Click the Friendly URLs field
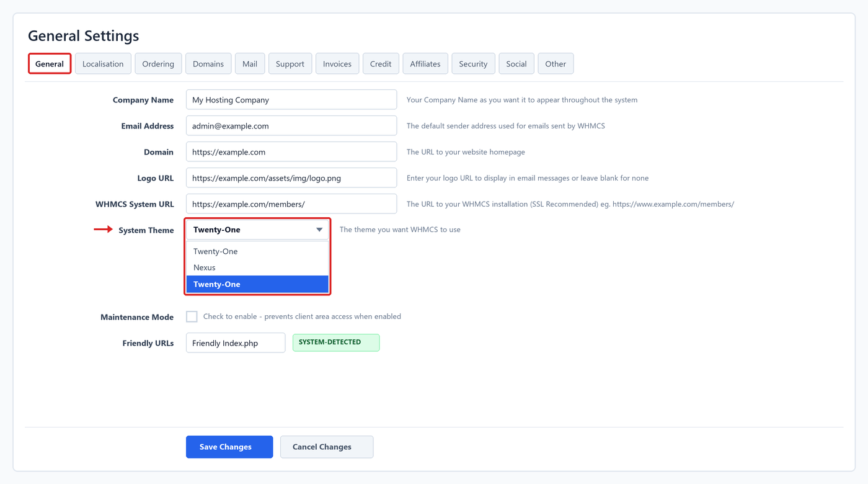Screen dimensions: 868x484 click(x=236, y=343)
